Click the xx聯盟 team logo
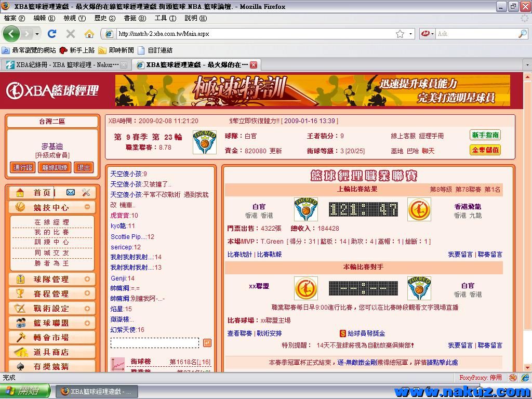 click(305, 288)
